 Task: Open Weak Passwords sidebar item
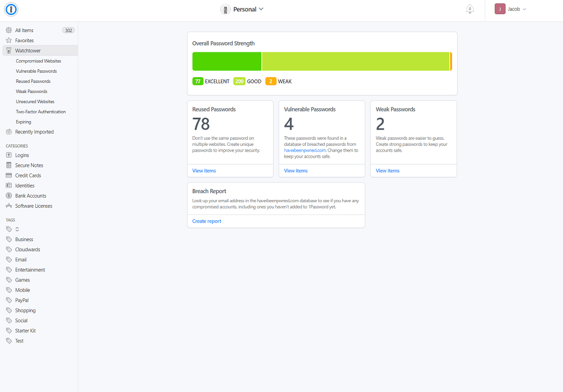coord(32,91)
